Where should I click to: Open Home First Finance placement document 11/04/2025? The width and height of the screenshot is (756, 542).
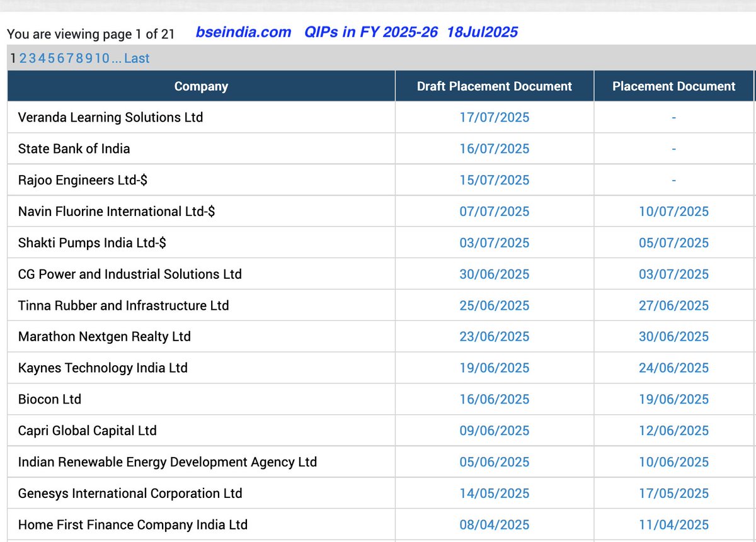click(x=674, y=525)
